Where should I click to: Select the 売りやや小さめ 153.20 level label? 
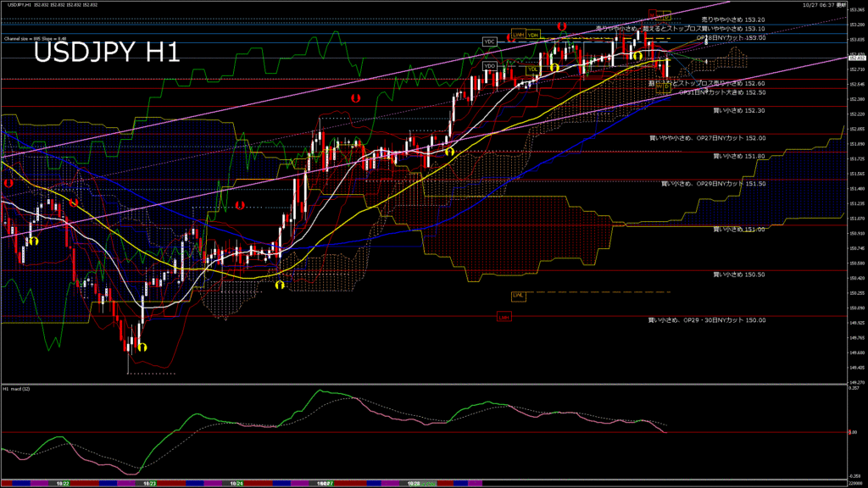point(733,19)
